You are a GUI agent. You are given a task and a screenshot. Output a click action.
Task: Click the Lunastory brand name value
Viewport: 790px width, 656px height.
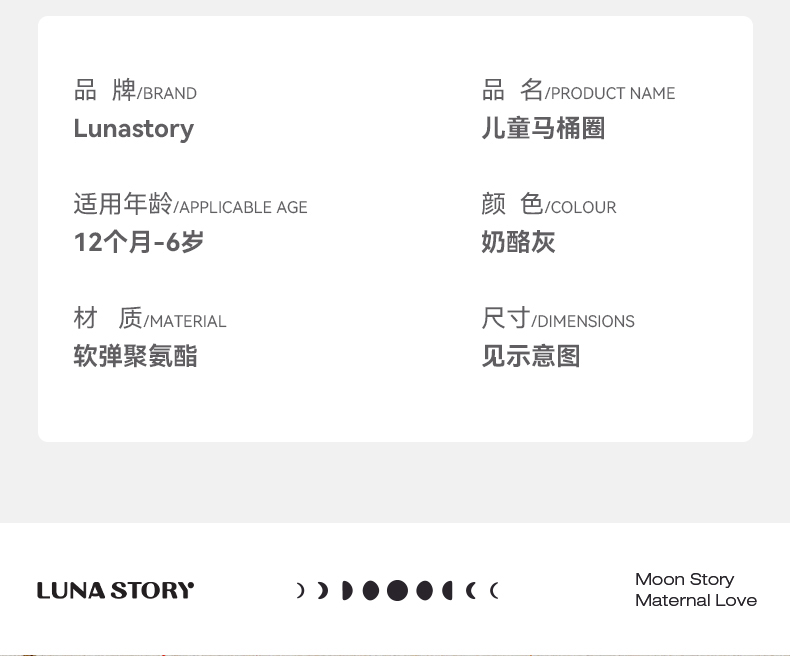point(133,129)
